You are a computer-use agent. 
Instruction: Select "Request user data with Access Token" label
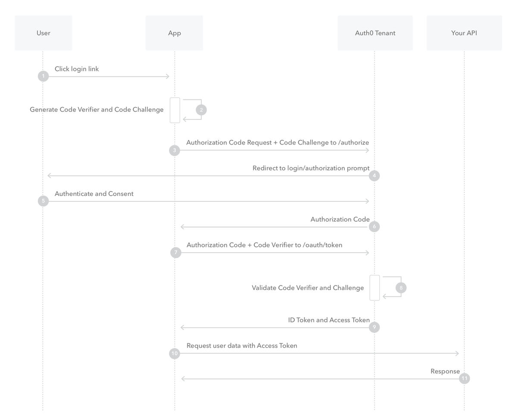point(242,346)
